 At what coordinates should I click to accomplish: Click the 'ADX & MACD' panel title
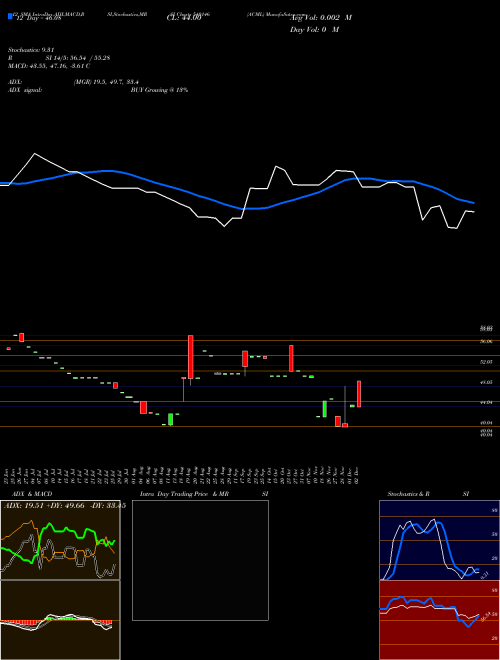click(x=32, y=494)
